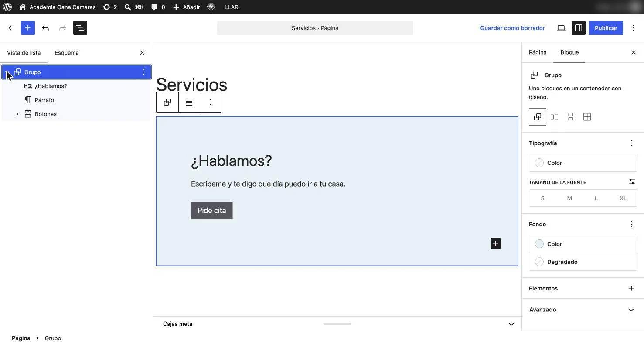Choose the Fondo Color swatch
The image size is (644, 345).
coord(583,244)
